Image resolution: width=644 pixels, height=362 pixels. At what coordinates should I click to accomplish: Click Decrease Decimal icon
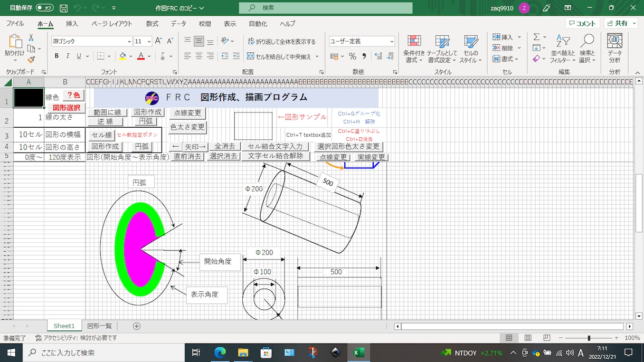pyautogui.click(x=390, y=56)
